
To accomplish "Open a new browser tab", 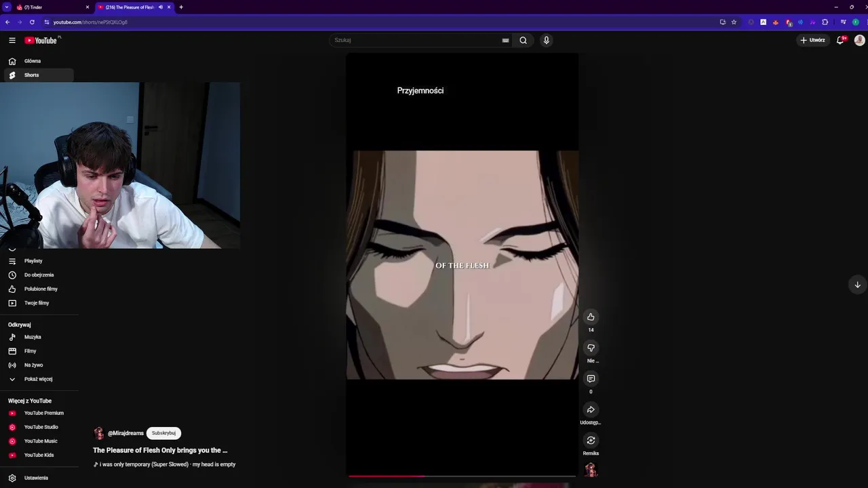I will (x=181, y=7).
